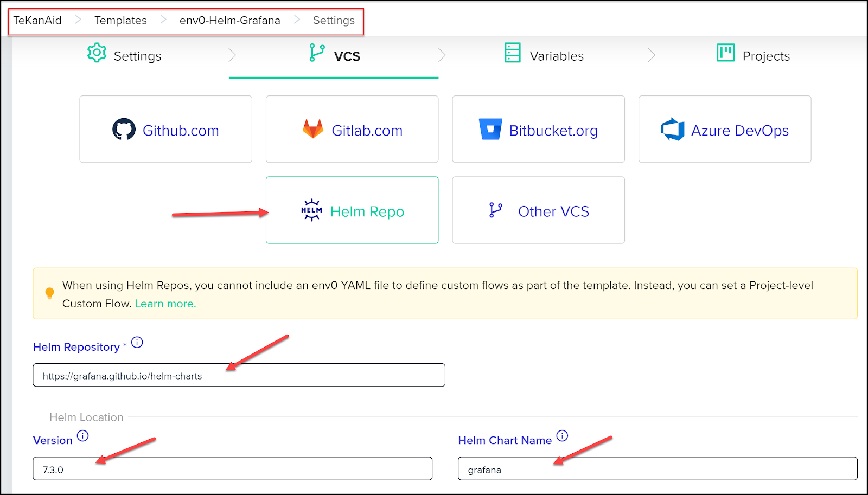Viewport: 868px width, 495px height.
Task: Click the Projects board icon
Action: (725, 53)
